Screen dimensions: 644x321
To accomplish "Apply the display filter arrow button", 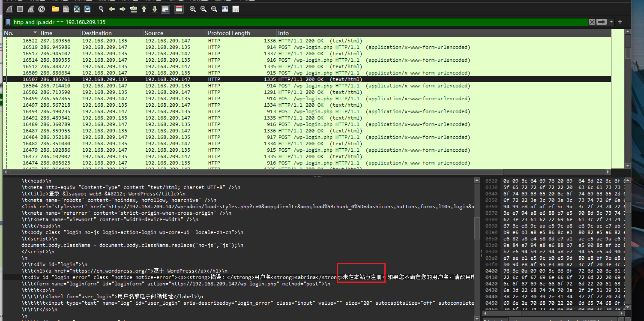I will [602, 22].
